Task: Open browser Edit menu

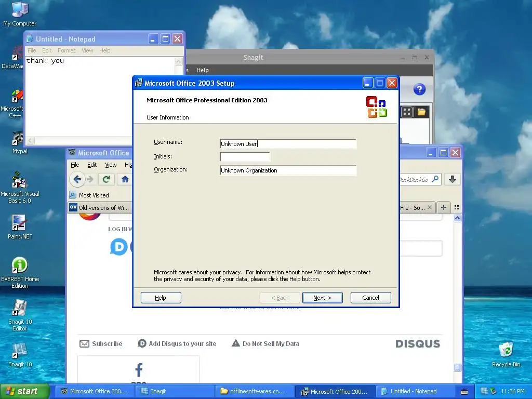Action: click(92, 165)
